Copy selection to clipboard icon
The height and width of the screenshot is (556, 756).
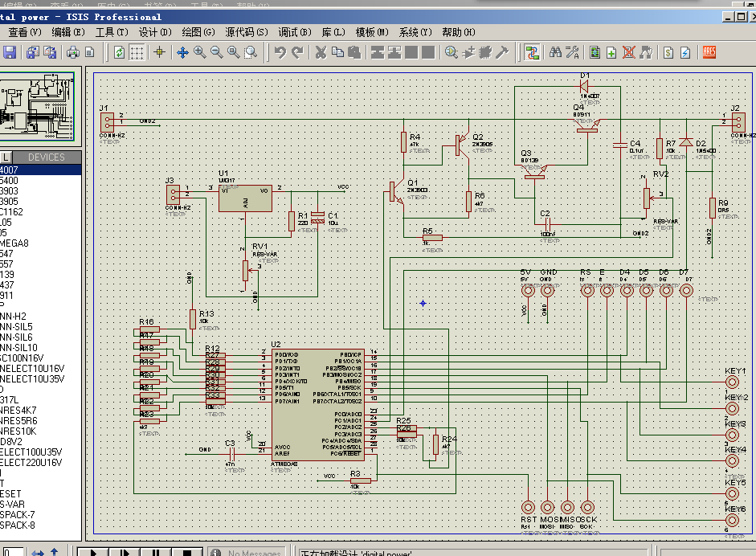[337, 52]
